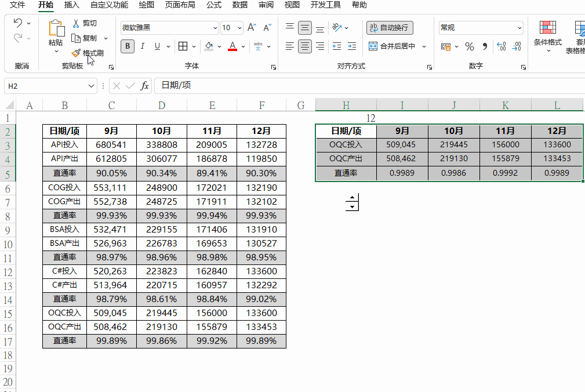This screenshot has width=585, height=392.
Task: Click the Format Painter brush icon
Action: [76, 53]
